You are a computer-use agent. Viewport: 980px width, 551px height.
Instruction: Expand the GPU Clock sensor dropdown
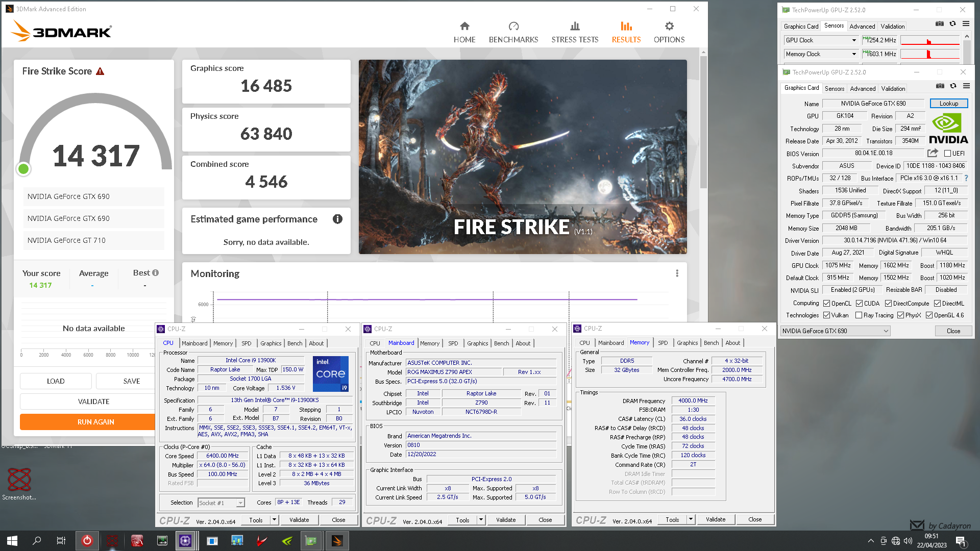[x=854, y=40]
